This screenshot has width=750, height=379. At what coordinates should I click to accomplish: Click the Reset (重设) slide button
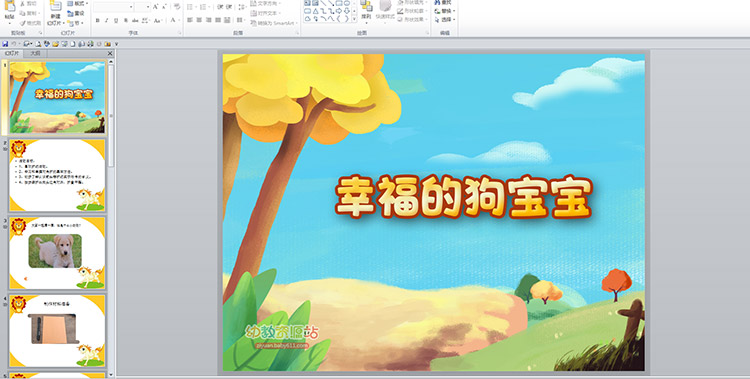(x=76, y=13)
